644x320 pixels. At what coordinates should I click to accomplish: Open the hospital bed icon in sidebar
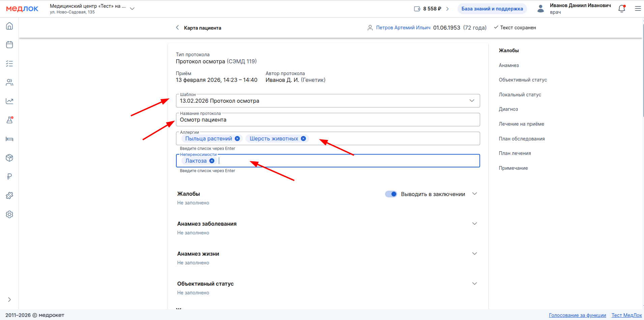point(9,139)
